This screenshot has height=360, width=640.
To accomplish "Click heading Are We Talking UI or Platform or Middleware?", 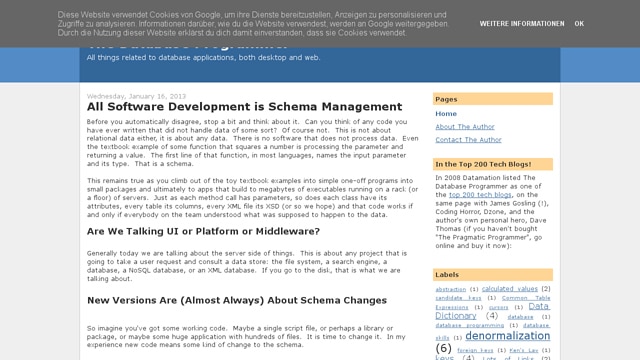I will tap(203, 231).
